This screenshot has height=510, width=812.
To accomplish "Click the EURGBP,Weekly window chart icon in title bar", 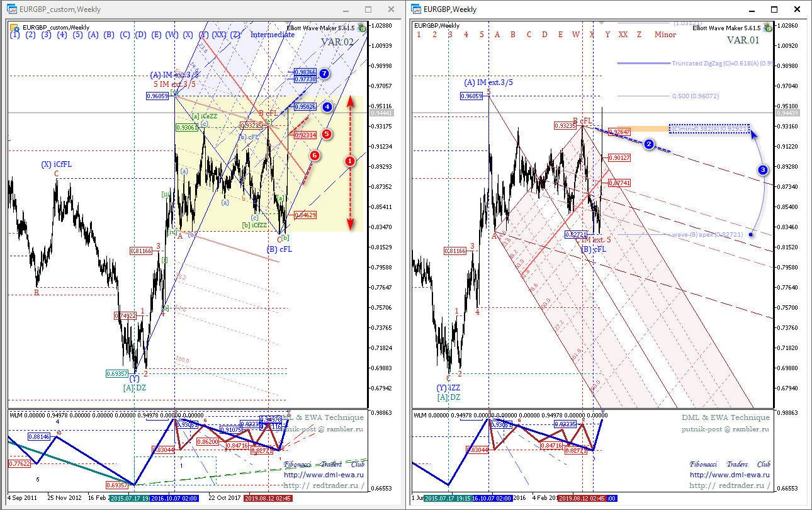I will [416, 9].
